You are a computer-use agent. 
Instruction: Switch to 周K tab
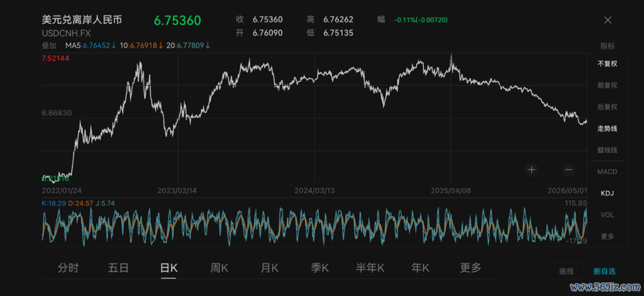click(x=219, y=268)
